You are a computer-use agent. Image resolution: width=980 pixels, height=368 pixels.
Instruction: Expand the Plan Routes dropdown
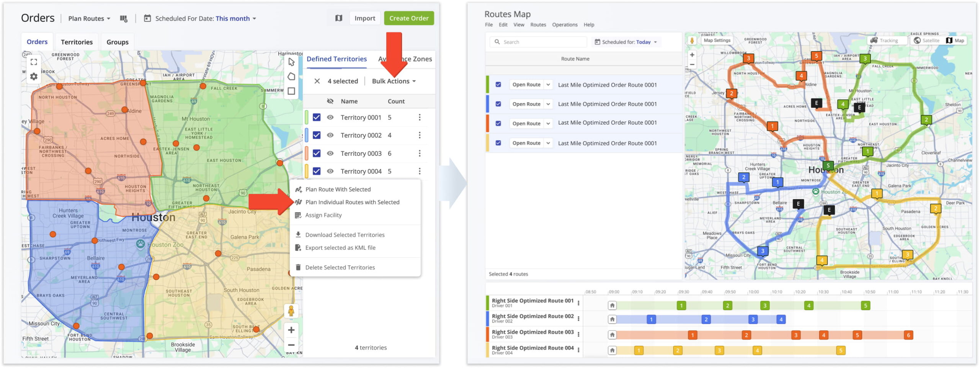tap(89, 18)
